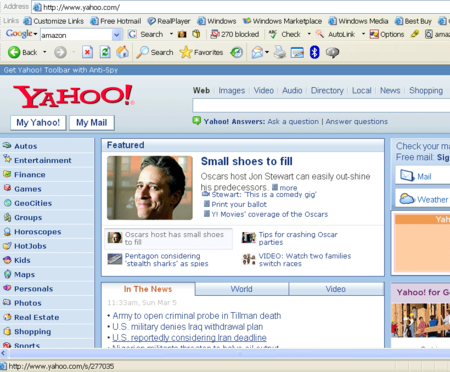Click Windows Marketplace link in Links bar
Screen dimensions: 450x372
tap(282, 21)
